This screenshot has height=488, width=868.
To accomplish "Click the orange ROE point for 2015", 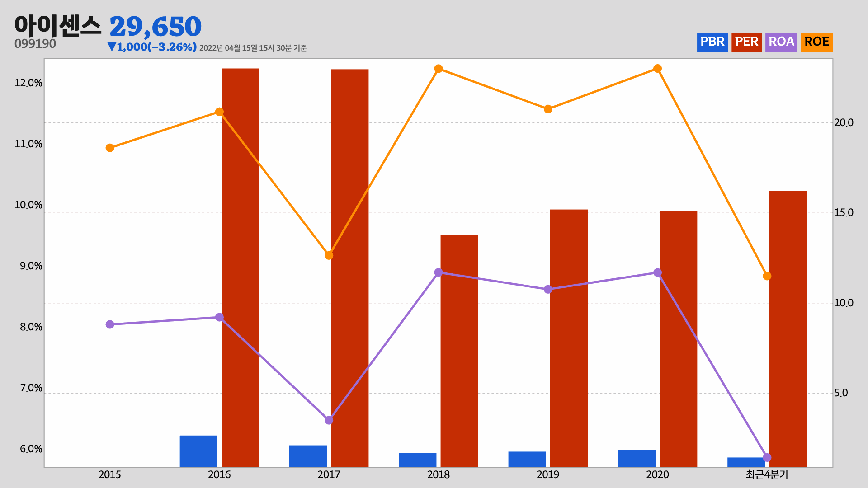I will coord(110,148).
